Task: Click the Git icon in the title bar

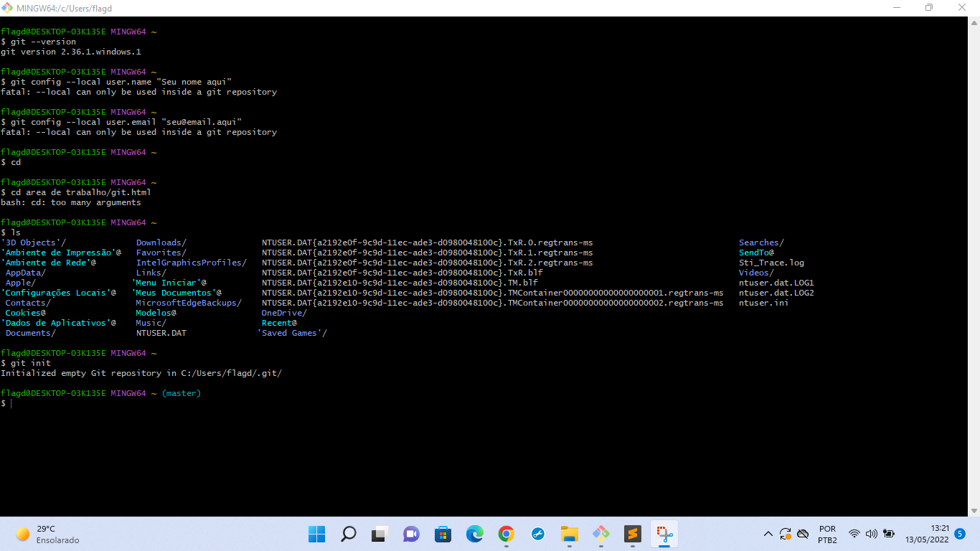Action: [x=7, y=8]
